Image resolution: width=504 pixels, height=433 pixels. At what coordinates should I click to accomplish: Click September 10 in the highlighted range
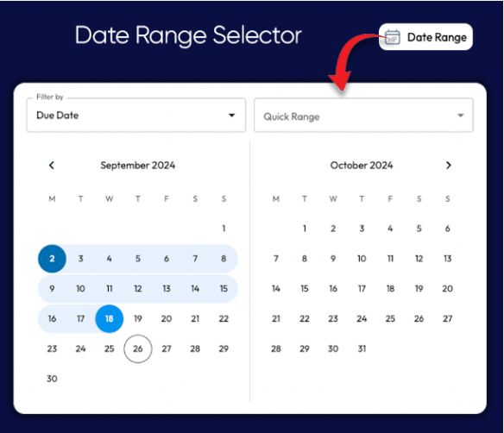pos(80,289)
